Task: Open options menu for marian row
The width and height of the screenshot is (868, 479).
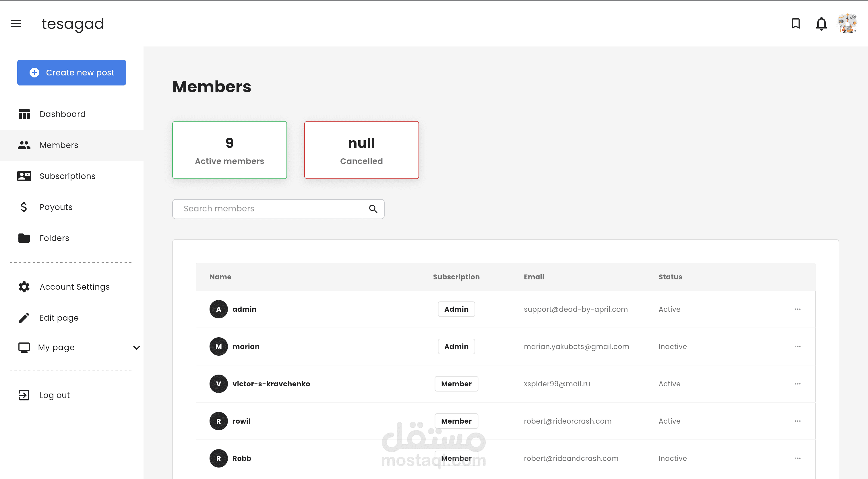Action: coord(797,346)
